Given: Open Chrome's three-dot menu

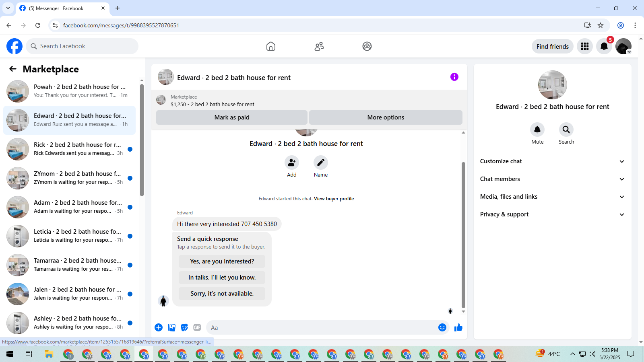Looking at the screenshot, I should (635, 25).
